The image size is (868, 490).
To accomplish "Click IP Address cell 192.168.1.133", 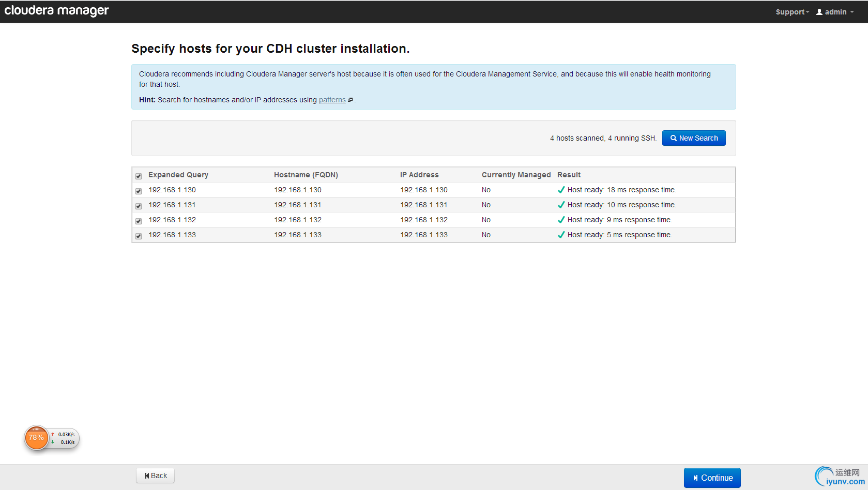I will coord(424,235).
